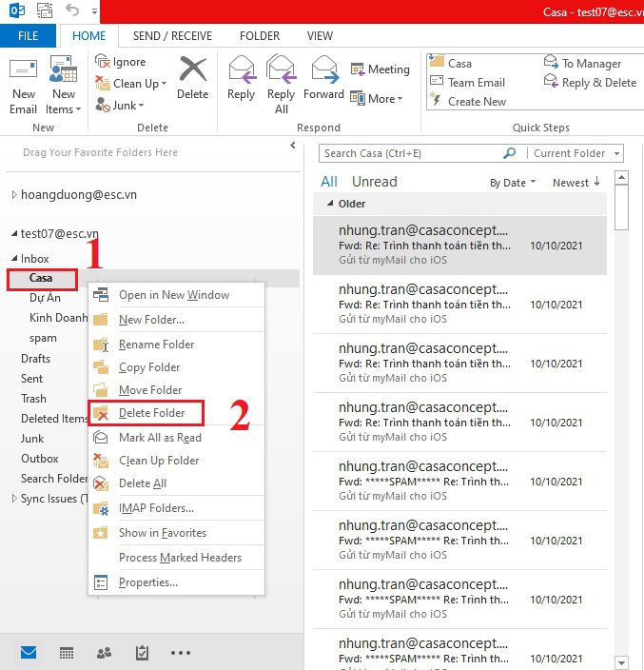Image resolution: width=644 pixels, height=670 pixels.
Task: Switch to the SEND / RECEIVE tab
Action: tap(172, 36)
